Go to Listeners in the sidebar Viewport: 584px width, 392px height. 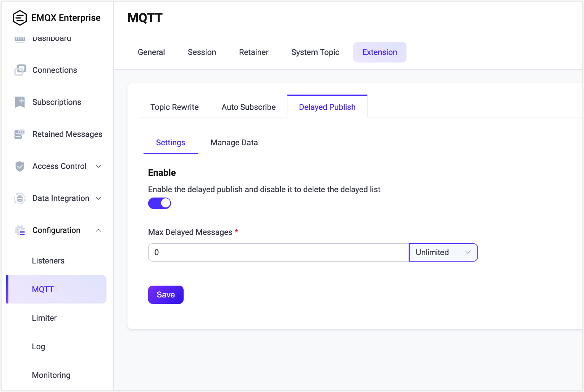[48, 261]
